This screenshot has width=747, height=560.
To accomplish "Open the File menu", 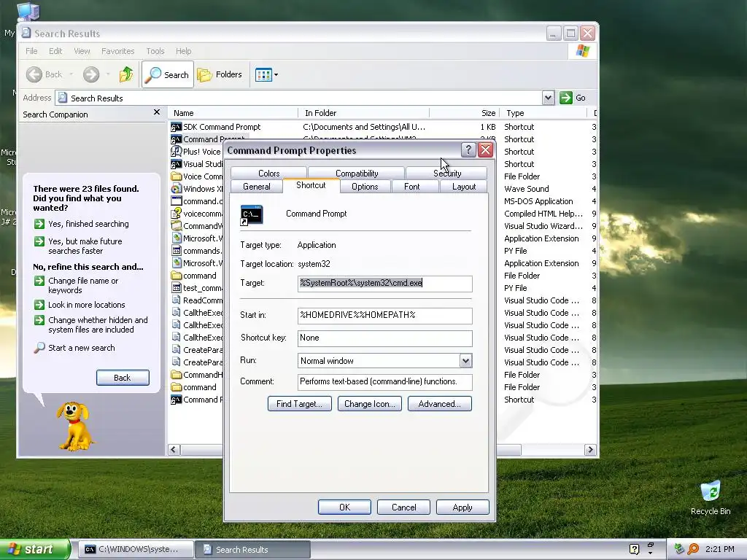I will [x=31, y=51].
